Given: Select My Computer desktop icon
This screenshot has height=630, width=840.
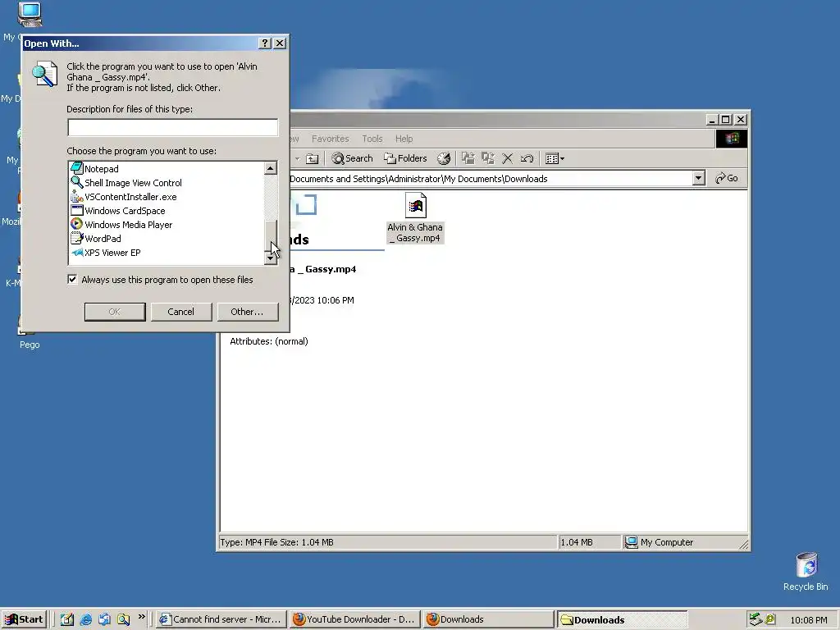Looking at the screenshot, I should [30, 15].
